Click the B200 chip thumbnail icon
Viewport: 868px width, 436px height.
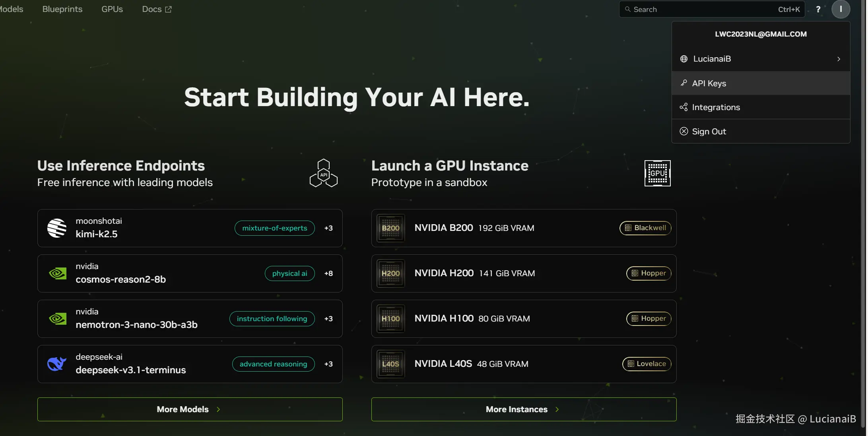(390, 228)
